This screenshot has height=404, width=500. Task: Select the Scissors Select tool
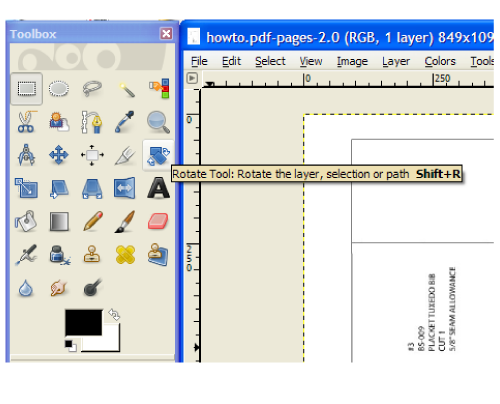(26, 122)
